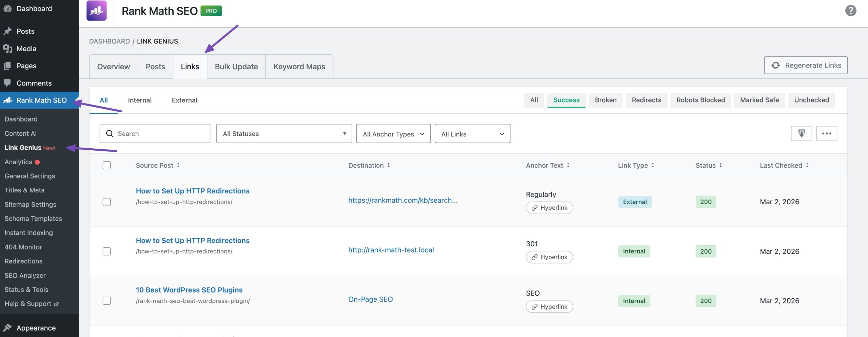Toggle the select-all checkbox in table header
The width and height of the screenshot is (868, 337).
(107, 165)
